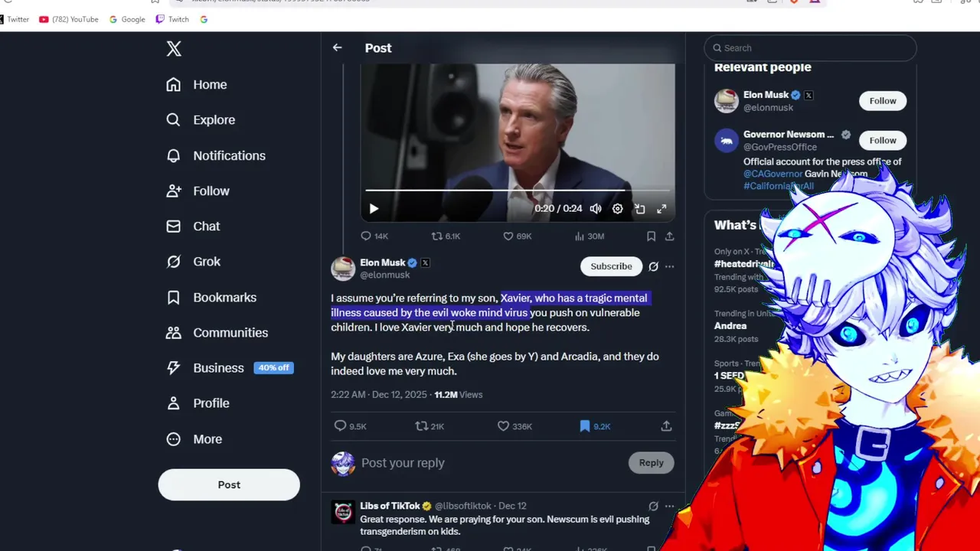Share the quoted video post
Viewport: 980px width, 551px height.
pyautogui.click(x=669, y=236)
